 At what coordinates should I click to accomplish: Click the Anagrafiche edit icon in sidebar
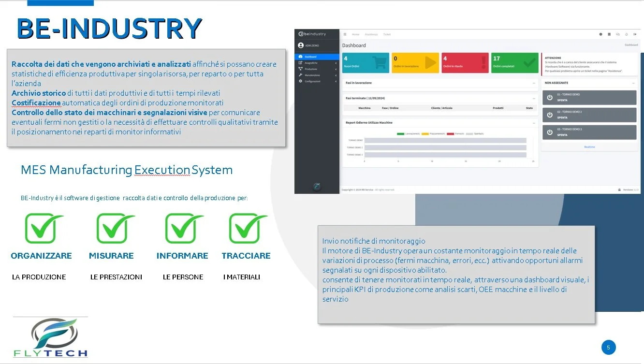click(300, 63)
